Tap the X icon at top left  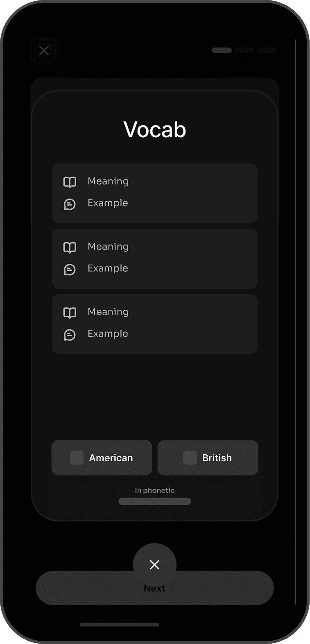[44, 51]
